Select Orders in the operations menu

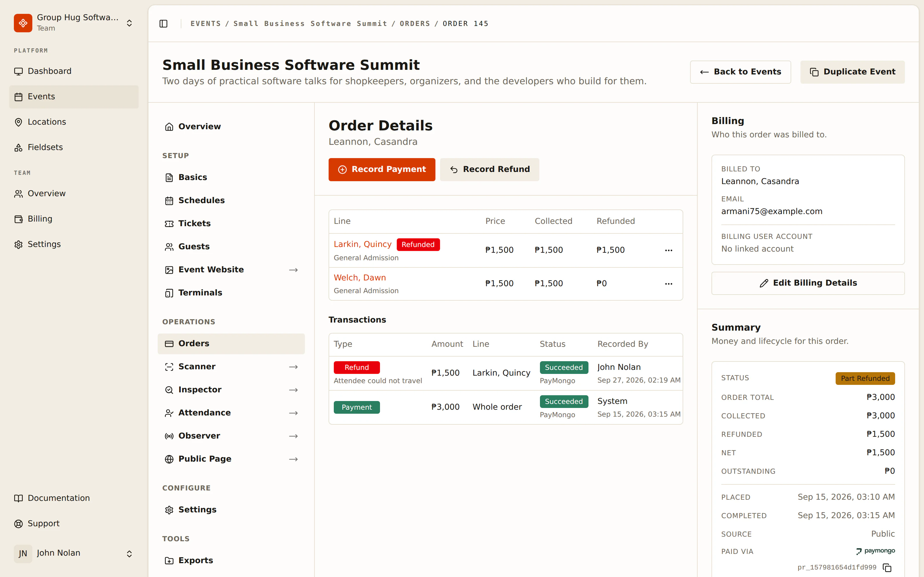[x=231, y=343]
